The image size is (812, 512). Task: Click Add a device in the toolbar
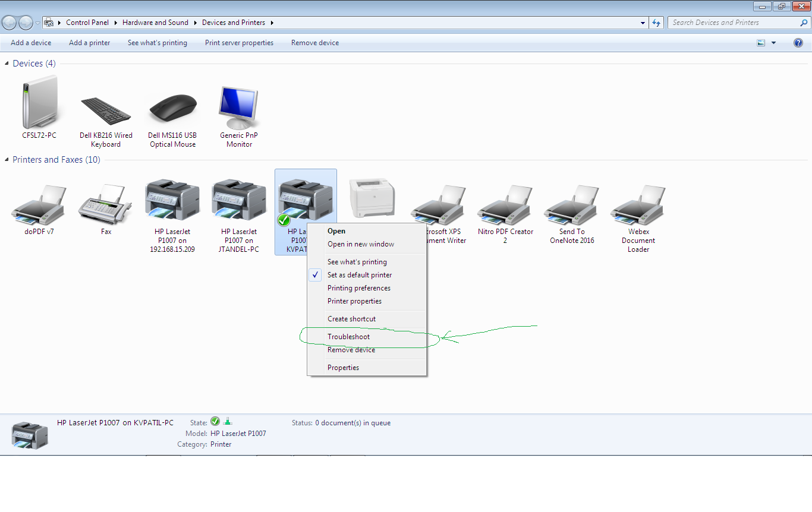tap(31, 43)
